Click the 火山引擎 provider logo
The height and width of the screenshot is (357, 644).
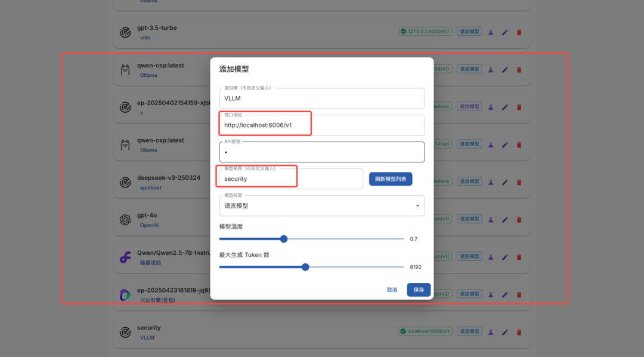pos(125,294)
